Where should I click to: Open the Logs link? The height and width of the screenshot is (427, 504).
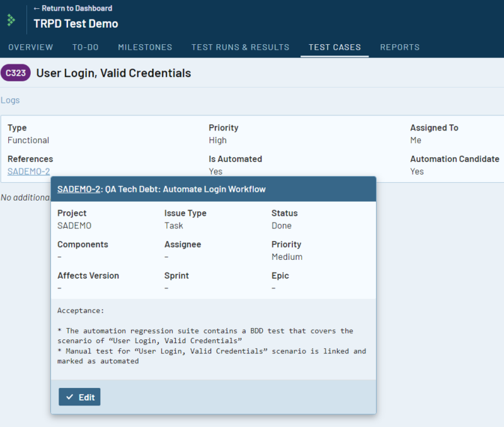10,100
